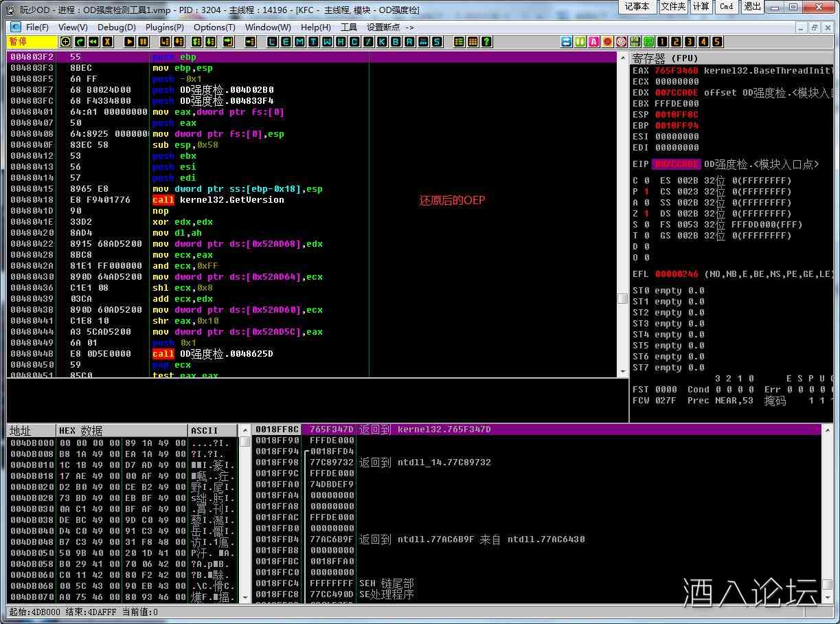This screenshot has height=624, width=840.
Task: Close the debugged process with X icon
Action: [107, 42]
